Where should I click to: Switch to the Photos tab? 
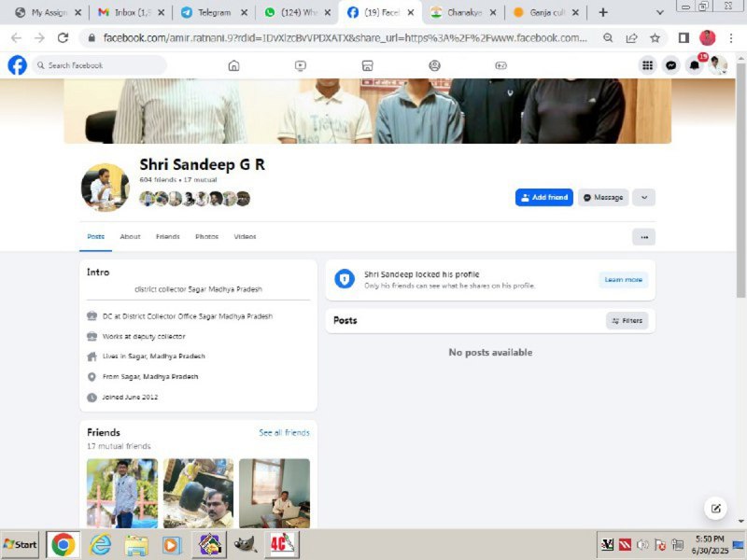[206, 237]
